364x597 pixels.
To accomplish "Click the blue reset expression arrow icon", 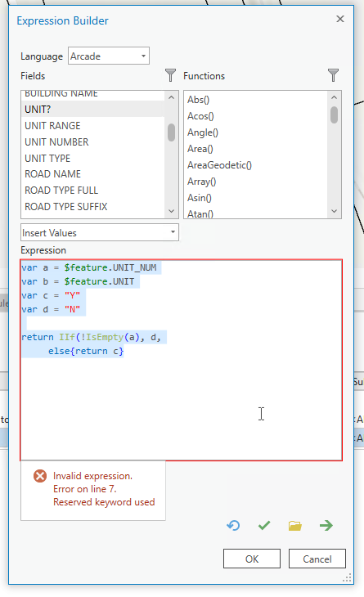I will pos(233,526).
